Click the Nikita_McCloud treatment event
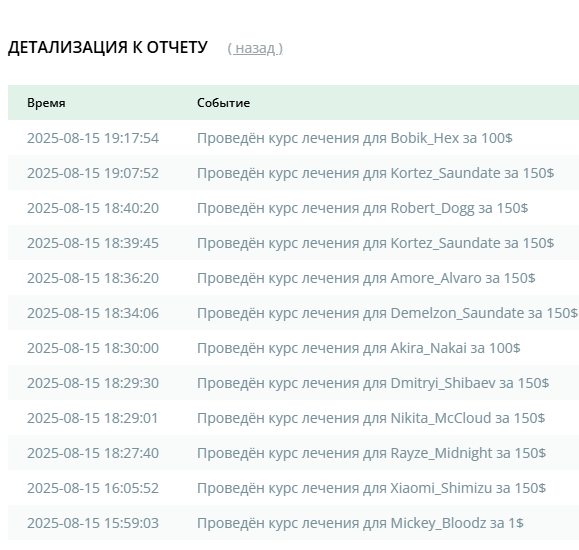579x550 pixels. (x=371, y=418)
